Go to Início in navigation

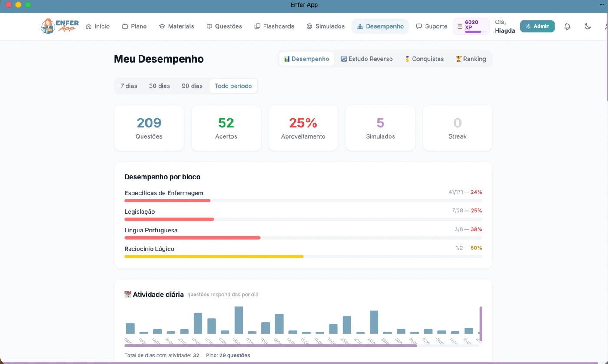click(x=98, y=26)
